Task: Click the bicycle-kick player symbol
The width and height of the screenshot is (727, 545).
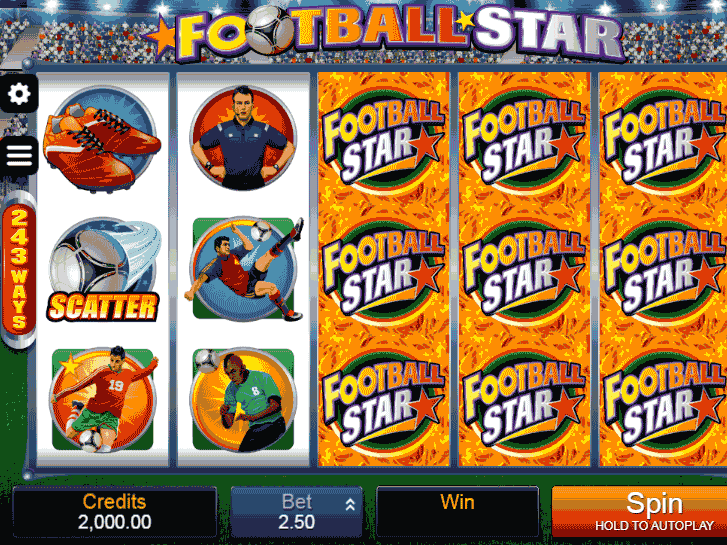Action: 244,269
